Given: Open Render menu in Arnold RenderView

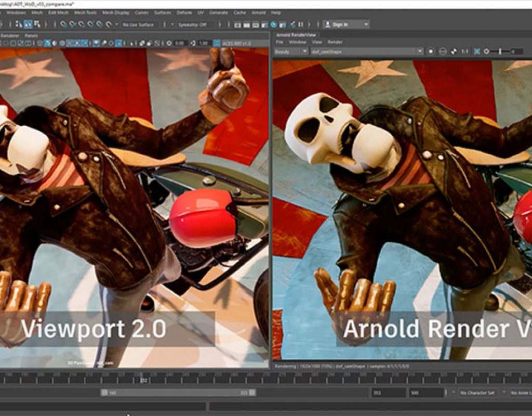Looking at the screenshot, I should coord(335,42).
